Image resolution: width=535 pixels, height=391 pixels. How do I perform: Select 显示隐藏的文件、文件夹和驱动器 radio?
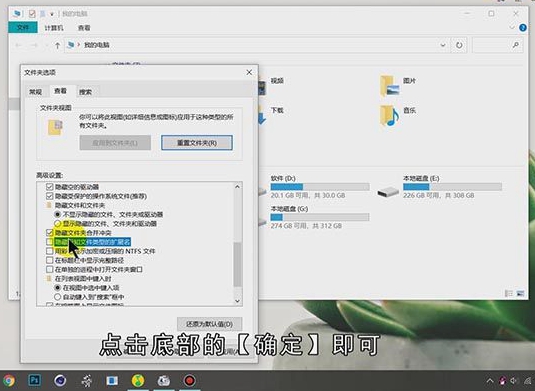[x=57, y=223]
